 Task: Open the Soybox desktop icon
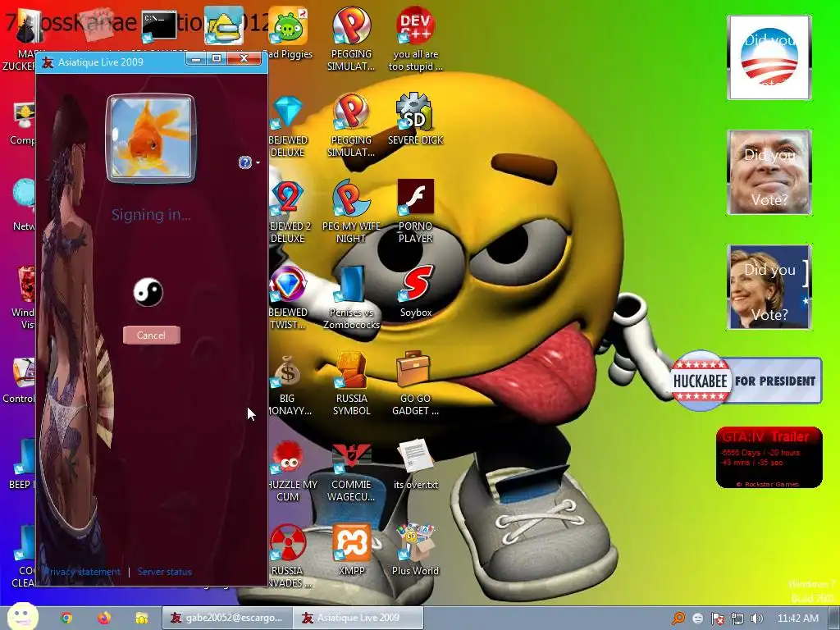[x=415, y=291]
